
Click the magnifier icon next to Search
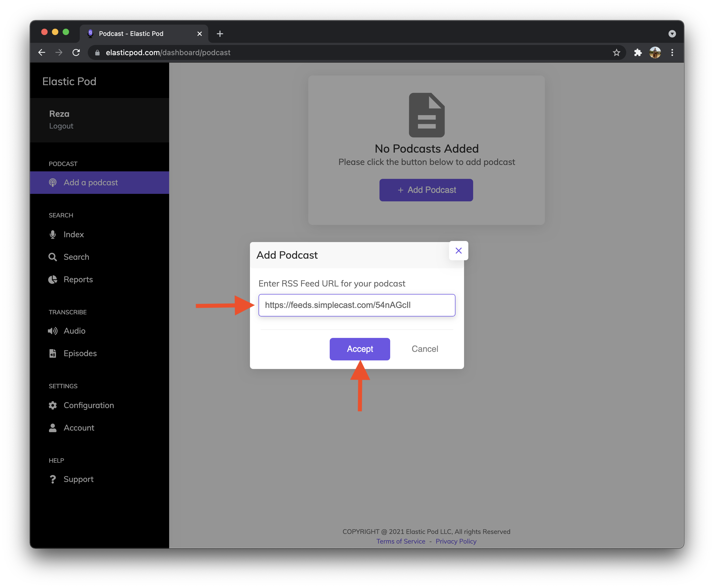coord(52,257)
